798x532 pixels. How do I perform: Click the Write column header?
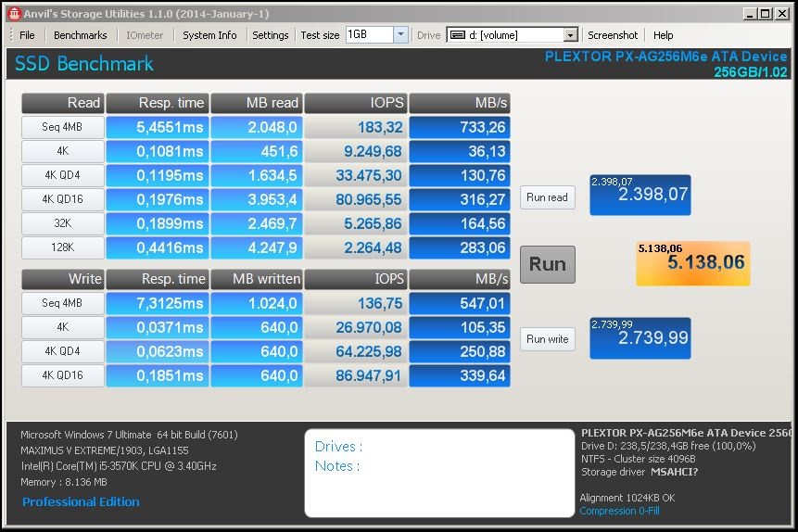click(63, 278)
